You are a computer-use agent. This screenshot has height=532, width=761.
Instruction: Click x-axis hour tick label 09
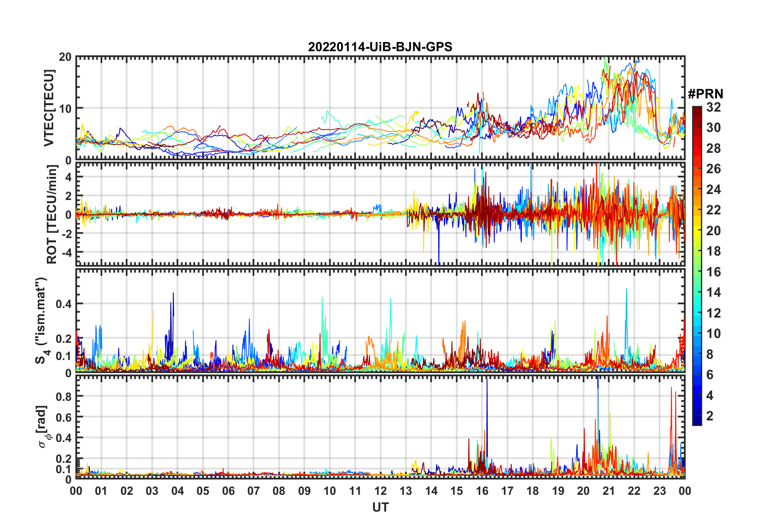[304, 491]
